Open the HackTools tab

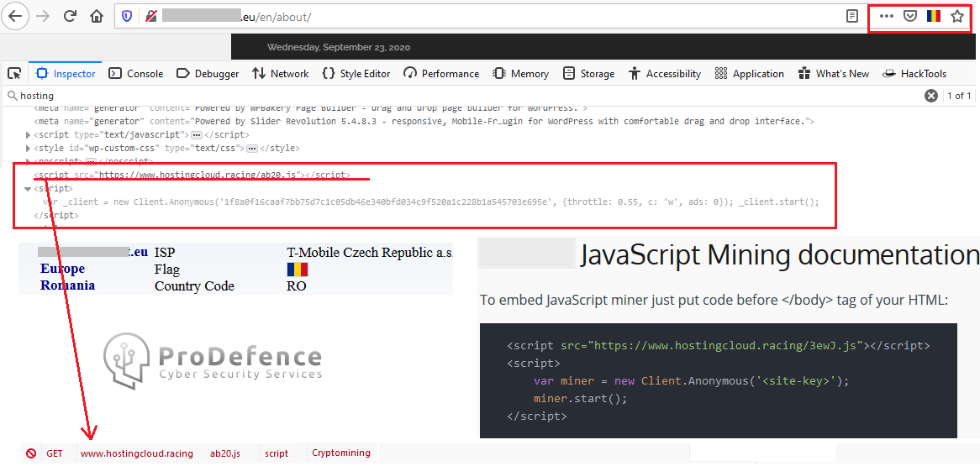914,74
